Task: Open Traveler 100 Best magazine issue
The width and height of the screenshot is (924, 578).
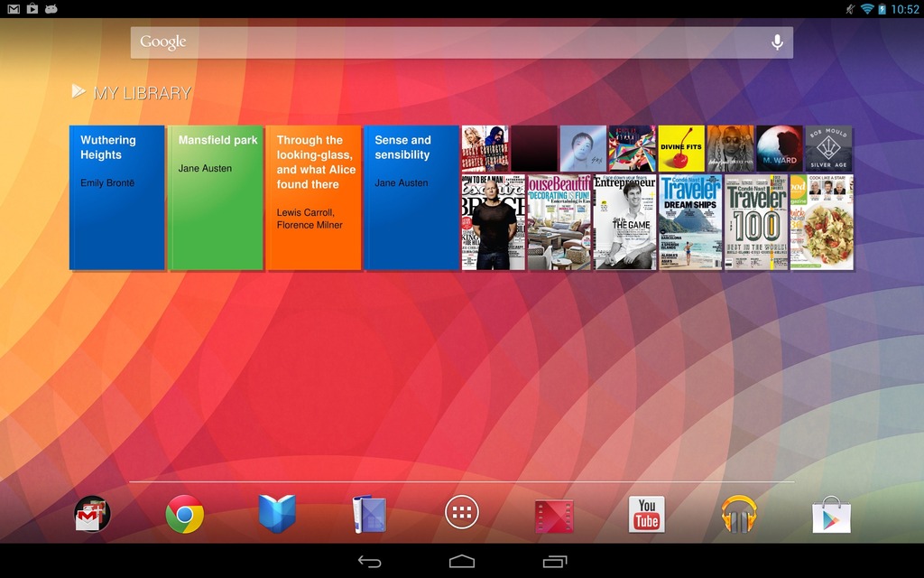Action: (757, 222)
